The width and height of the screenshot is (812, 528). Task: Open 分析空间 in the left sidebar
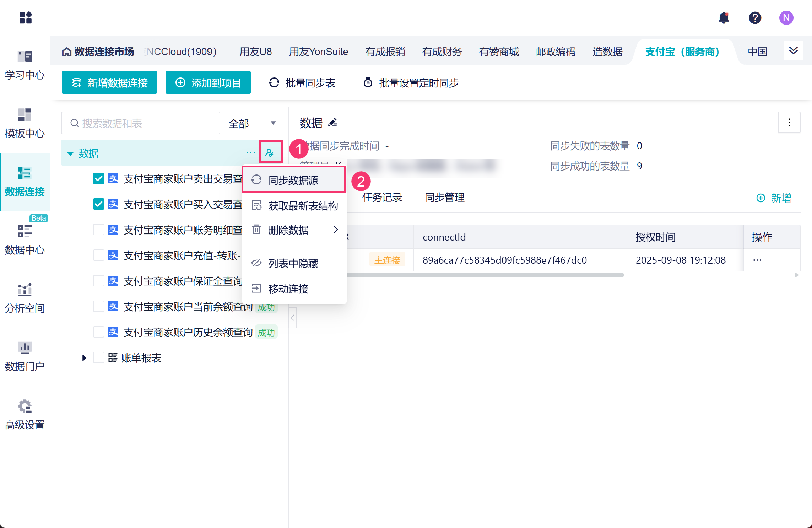(x=25, y=298)
